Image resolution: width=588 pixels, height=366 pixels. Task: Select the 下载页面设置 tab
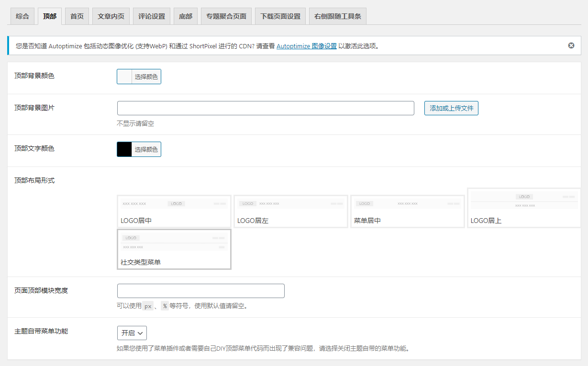(280, 16)
